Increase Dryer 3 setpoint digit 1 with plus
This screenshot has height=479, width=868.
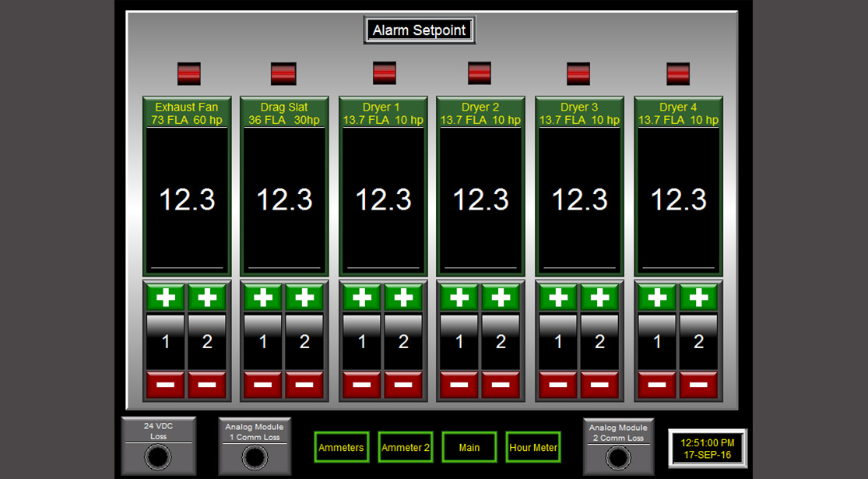click(x=558, y=298)
